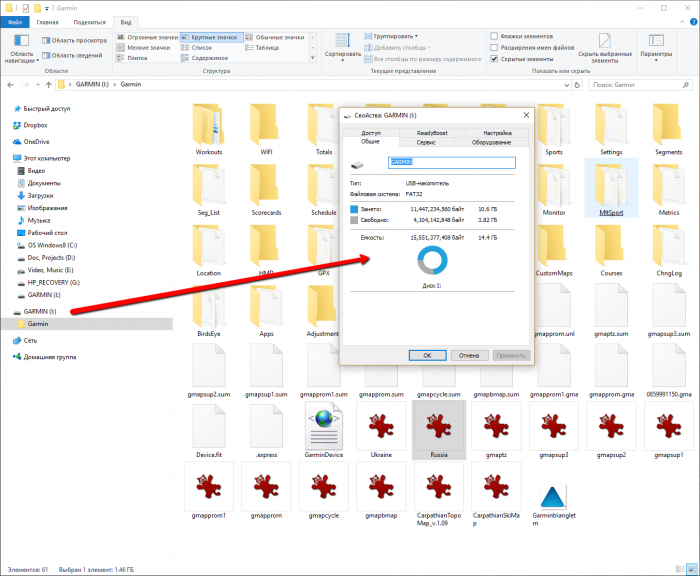This screenshot has width=700, height=576.
Task: Select the gmaptz map file
Action: click(x=496, y=430)
